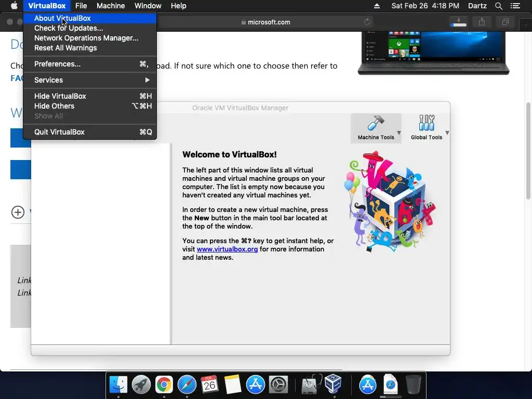Viewport: 532px width, 399px height.
Task: Open the File menu in menu bar
Action: (x=81, y=6)
